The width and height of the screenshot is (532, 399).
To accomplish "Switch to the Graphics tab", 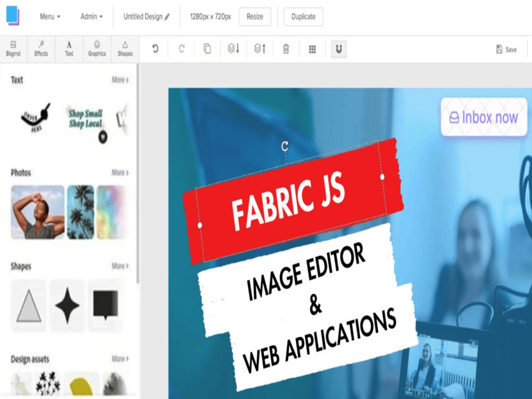I will tap(97, 49).
